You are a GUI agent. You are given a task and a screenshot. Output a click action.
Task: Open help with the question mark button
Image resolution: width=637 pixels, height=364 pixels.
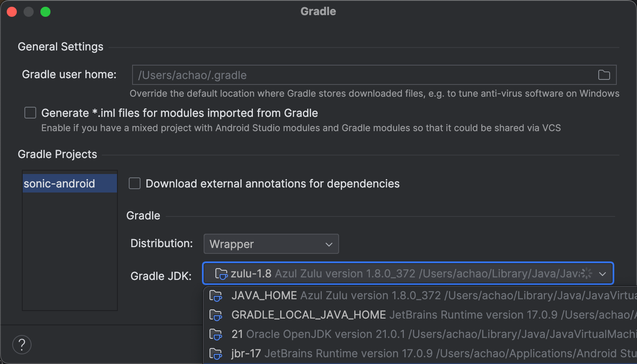click(x=22, y=345)
